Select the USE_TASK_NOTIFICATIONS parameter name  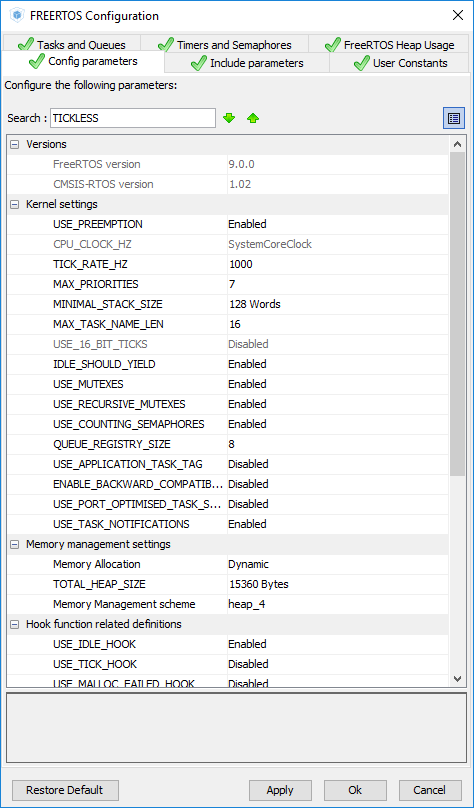(x=121, y=524)
